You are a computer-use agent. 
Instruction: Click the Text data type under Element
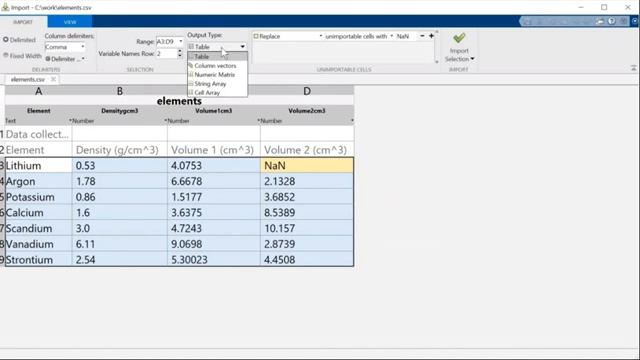pos(11,121)
